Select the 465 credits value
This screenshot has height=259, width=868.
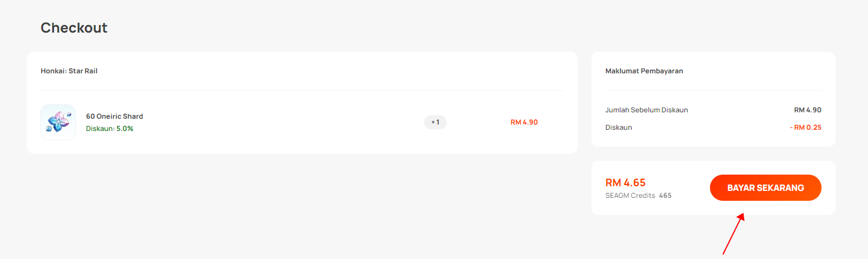pyautogui.click(x=665, y=196)
